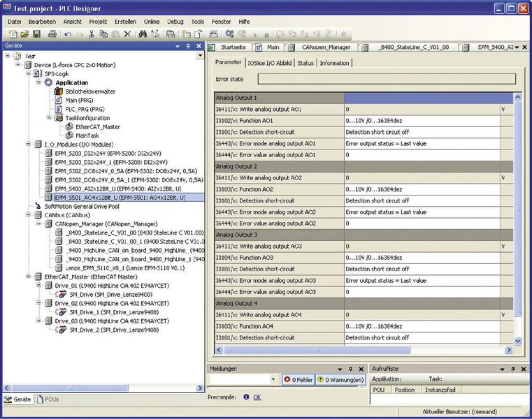Pin the Geräte panel with pushpin icon
The width and height of the screenshot is (532, 419).
(x=188, y=46)
